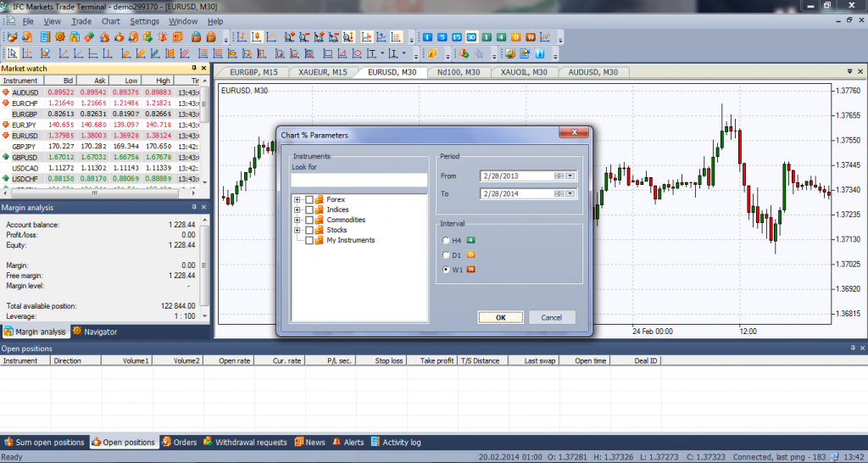Switch to H4 timeframe in toolbar
868x463 pixels.
[501, 37]
